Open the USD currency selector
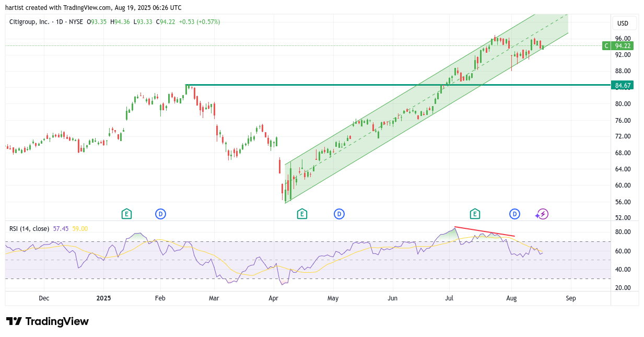The height and width of the screenshot is (337, 644). 623,23
